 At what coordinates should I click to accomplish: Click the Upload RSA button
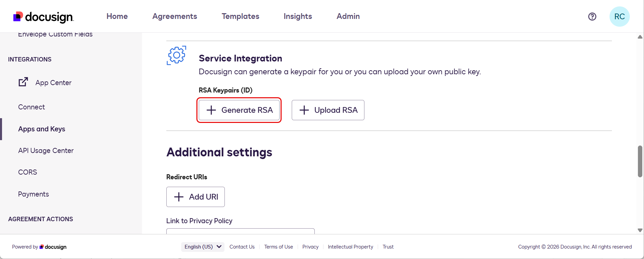tap(328, 110)
